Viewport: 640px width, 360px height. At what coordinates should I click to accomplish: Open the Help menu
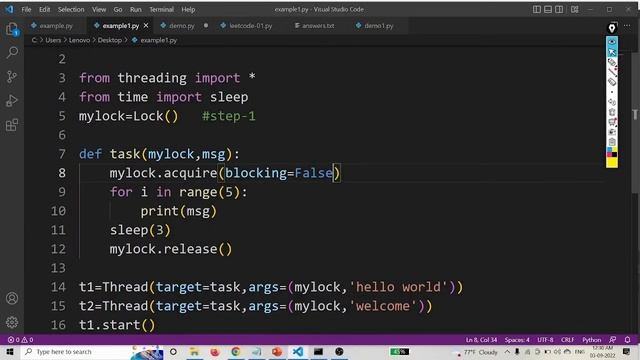tap(188, 9)
